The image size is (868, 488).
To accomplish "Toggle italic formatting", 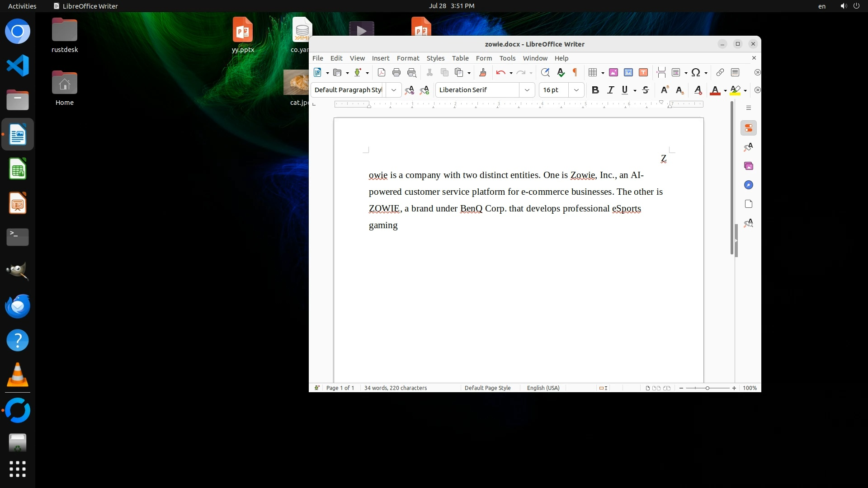I will click(610, 90).
